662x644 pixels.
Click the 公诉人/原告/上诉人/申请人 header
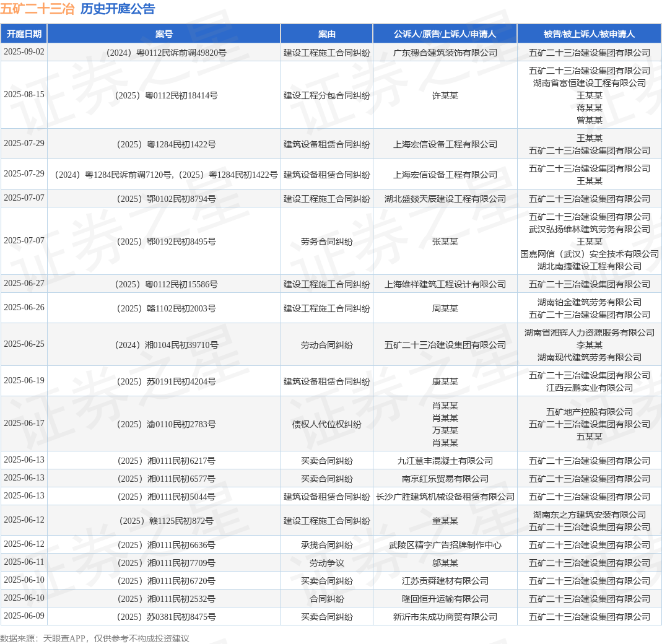(x=445, y=34)
